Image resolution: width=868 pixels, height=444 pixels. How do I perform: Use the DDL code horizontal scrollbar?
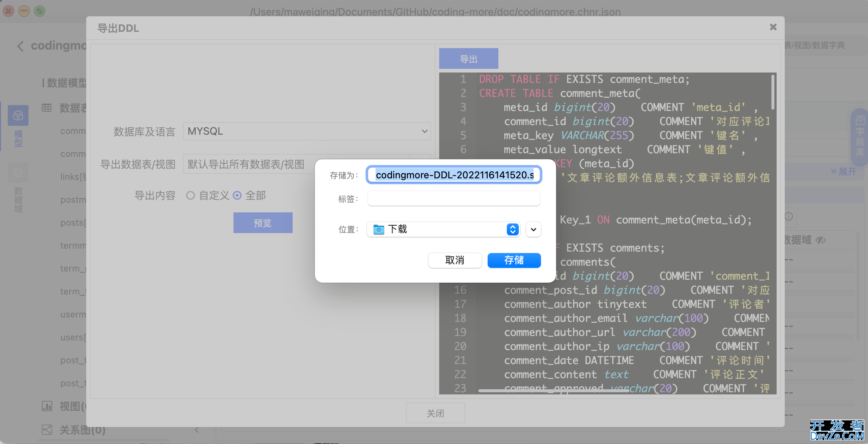coord(553,390)
